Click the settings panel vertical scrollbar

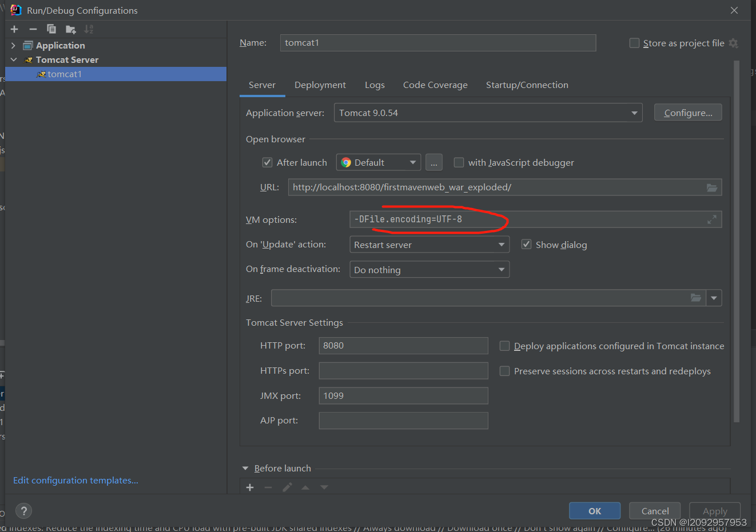[736, 241]
